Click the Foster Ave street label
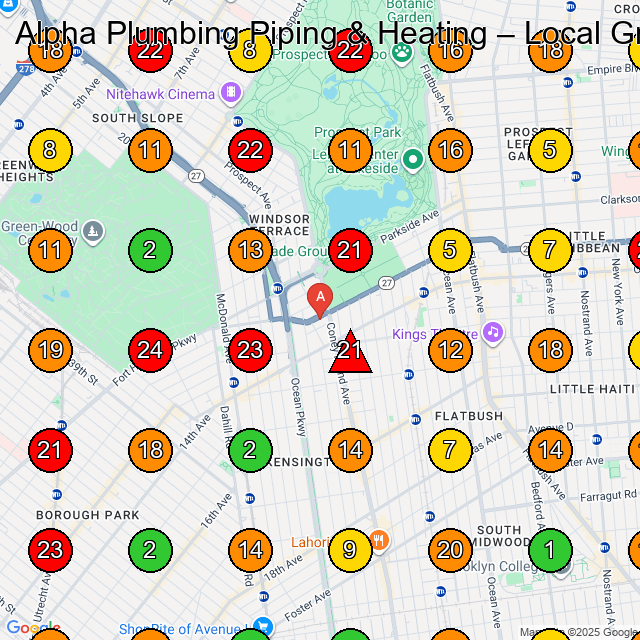Image resolution: width=640 pixels, height=640 pixels. point(307,605)
